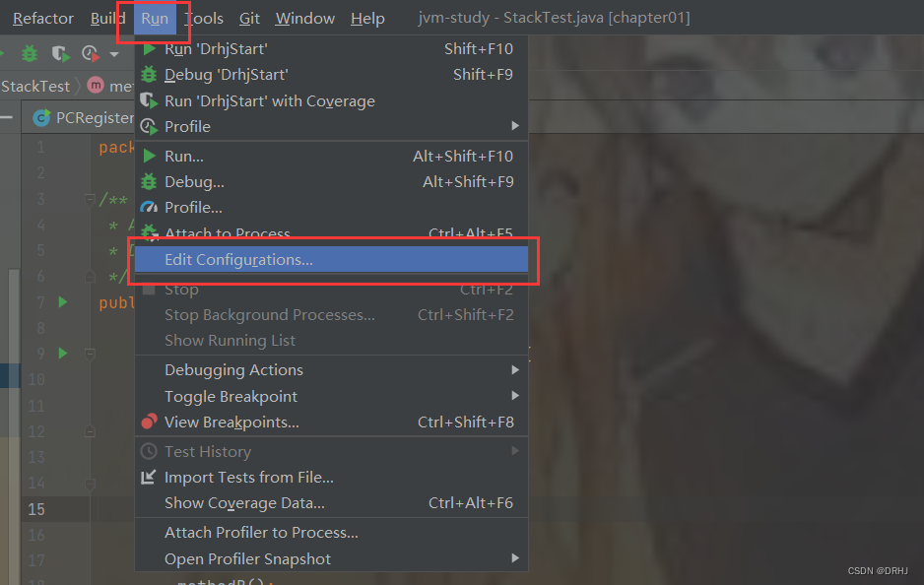Click the profiler toolbar icon
924x585 pixels.
point(91,54)
